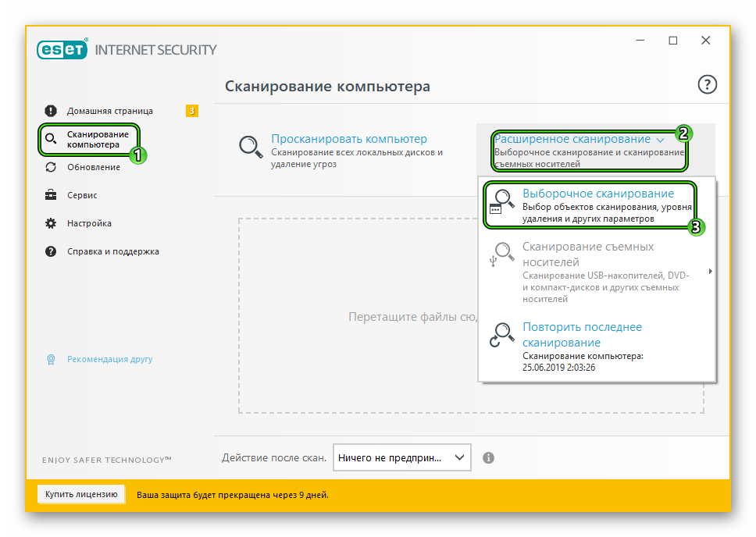Choose Повторить последнее сканирование
The height and width of the screenshot is (537, 756).
582,335
